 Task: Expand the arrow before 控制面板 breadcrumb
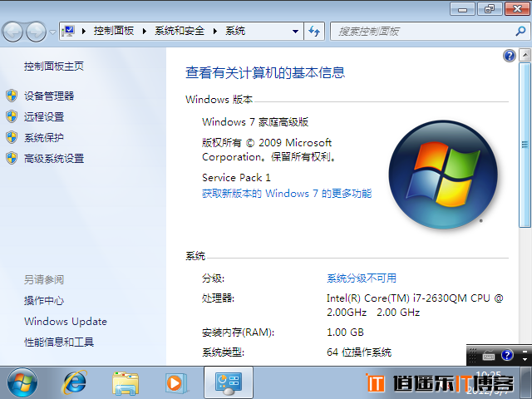[x=84, y=32]
